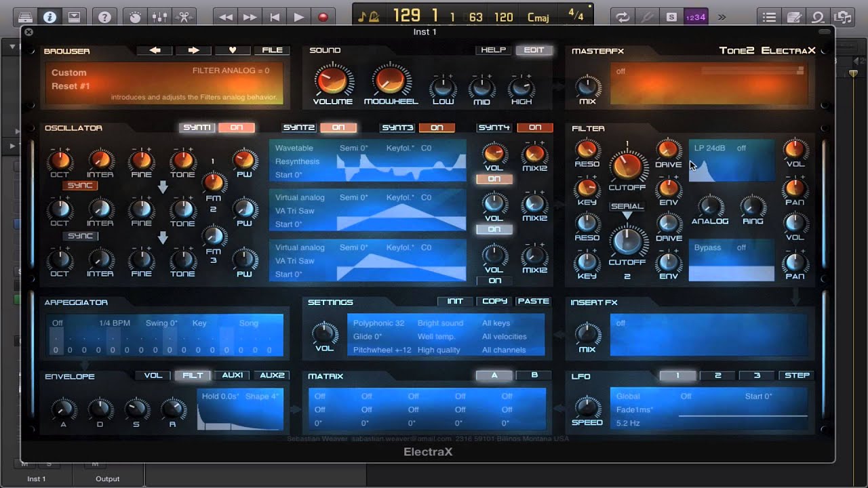
Task: Open the LFO Global mode selector
Action: pos(628,396)
